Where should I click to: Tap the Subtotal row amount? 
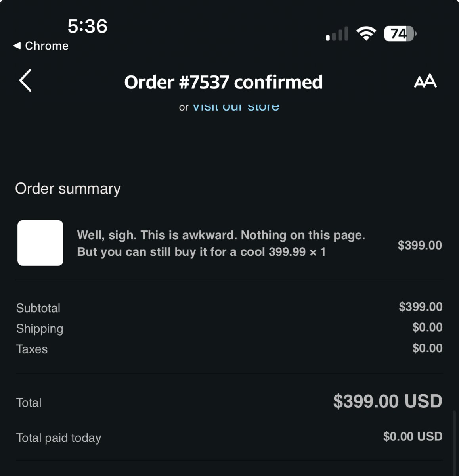pyautogui.click(x=421, y=307)
